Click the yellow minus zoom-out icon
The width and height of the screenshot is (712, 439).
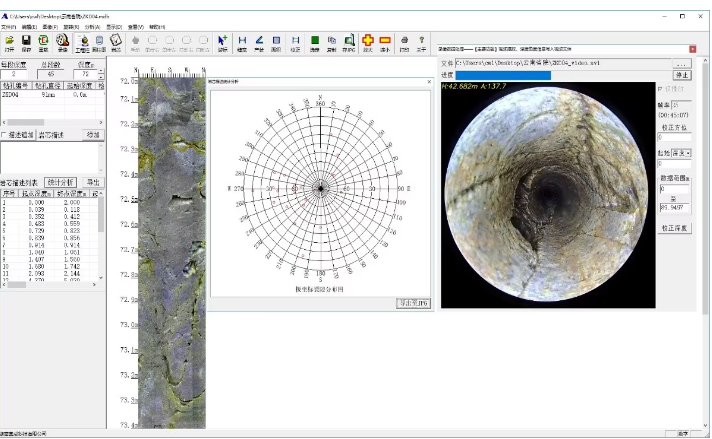click(x=385, y=41)
